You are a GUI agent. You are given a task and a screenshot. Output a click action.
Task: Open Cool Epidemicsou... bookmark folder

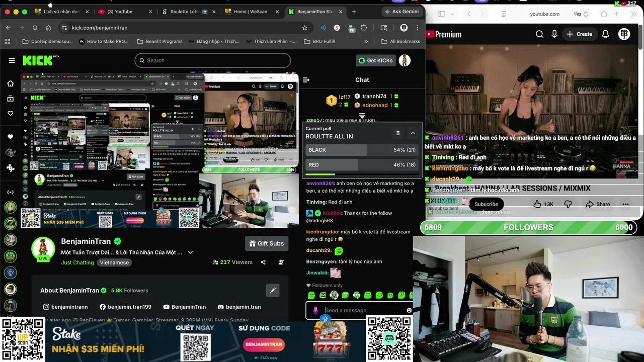pyautogui.click(x=47, y=41)
